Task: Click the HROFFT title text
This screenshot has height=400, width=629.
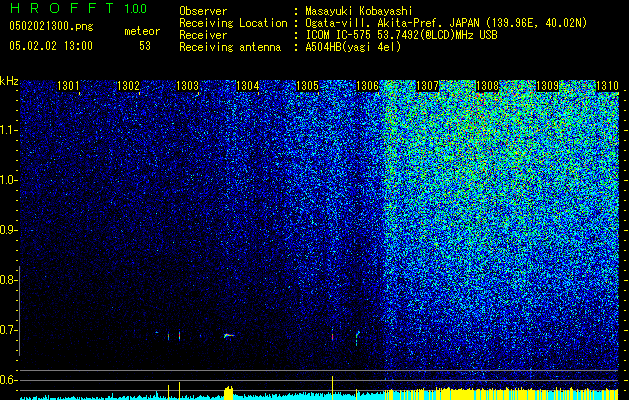Action: coord(63,8)
